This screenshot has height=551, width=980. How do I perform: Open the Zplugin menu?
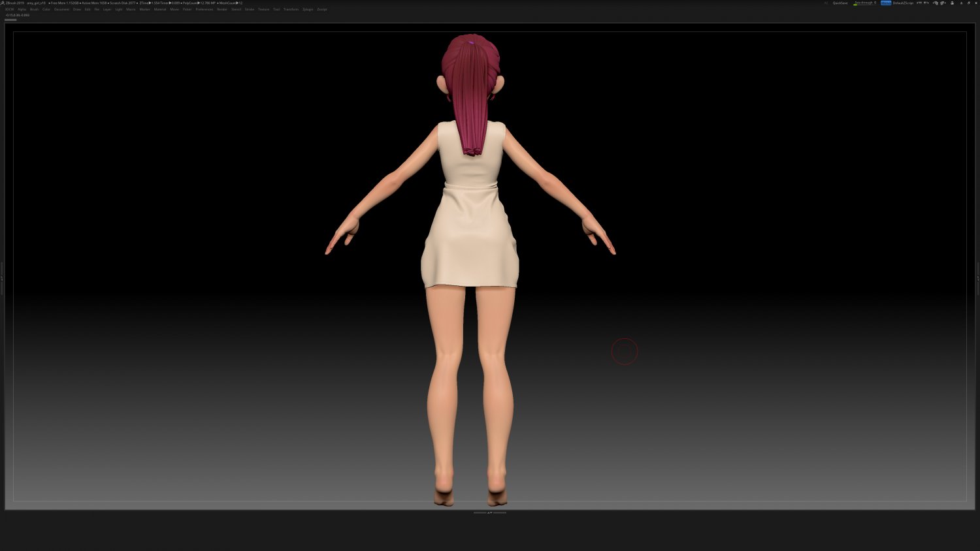[x=307, y=9]
